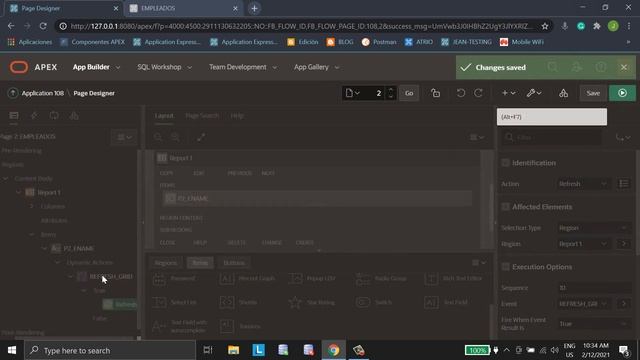The width and height of the screenshot is (640, 360).
Task: Zoom out the layout view
Action: pos(158,137)
